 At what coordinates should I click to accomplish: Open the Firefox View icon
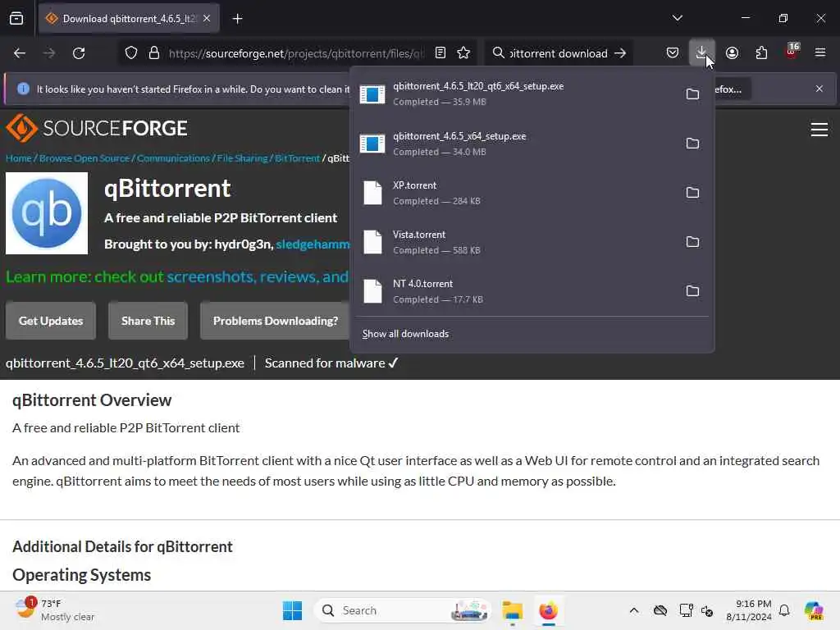click(x=16, y=19)
